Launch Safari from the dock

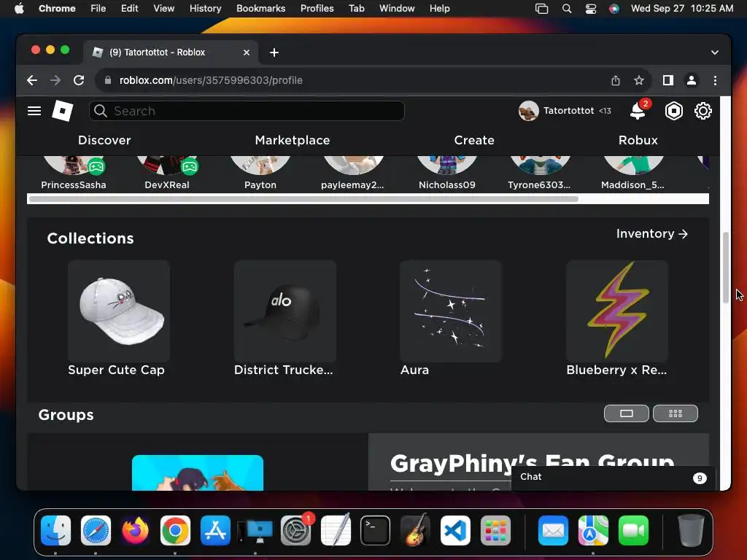[x=96, y=530]
